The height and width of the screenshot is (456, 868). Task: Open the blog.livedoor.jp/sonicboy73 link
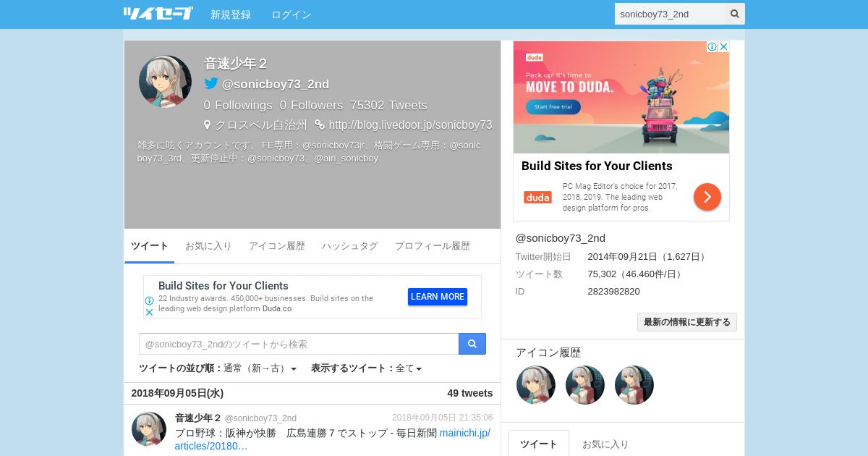tap(410, 124)
